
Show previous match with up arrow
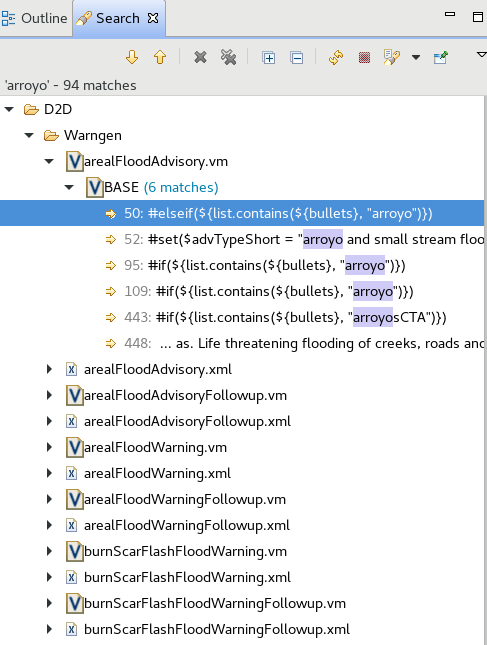click(160, 57)
